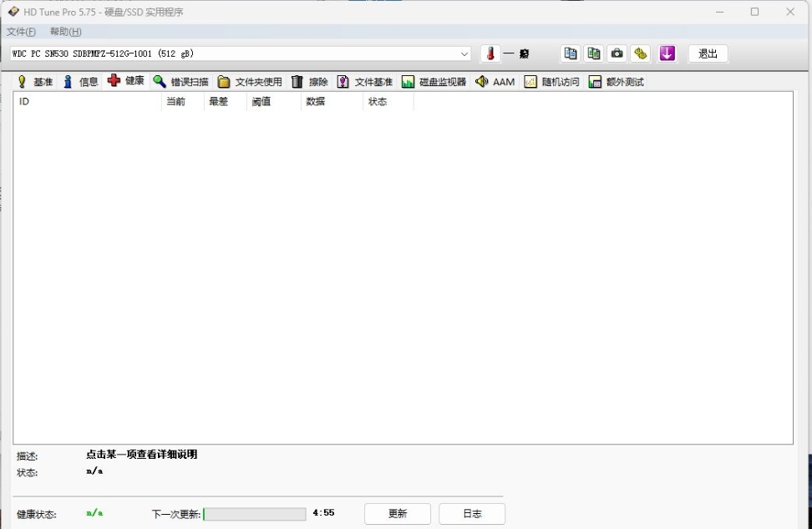Expand the WDC PC SN530 drive dropdown
The width and height of the screenshot is (812, 529).
coord(464,53)
